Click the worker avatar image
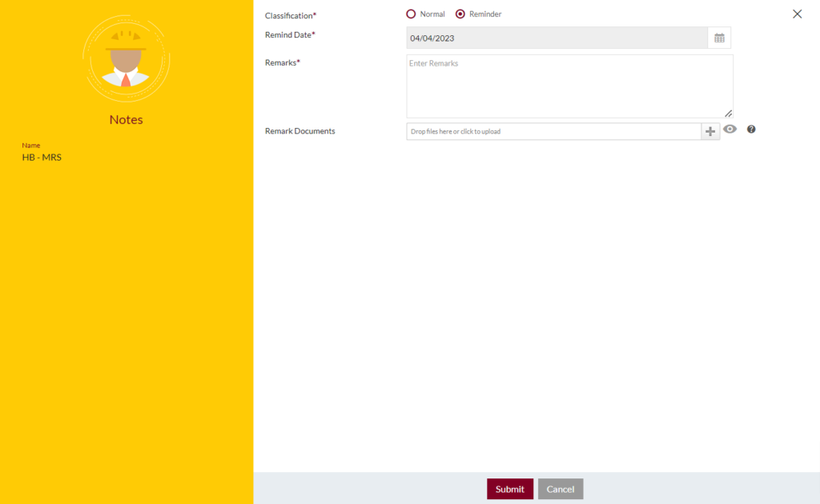The height and width of the screenshot is (504, 820). (x=126, y=58)
